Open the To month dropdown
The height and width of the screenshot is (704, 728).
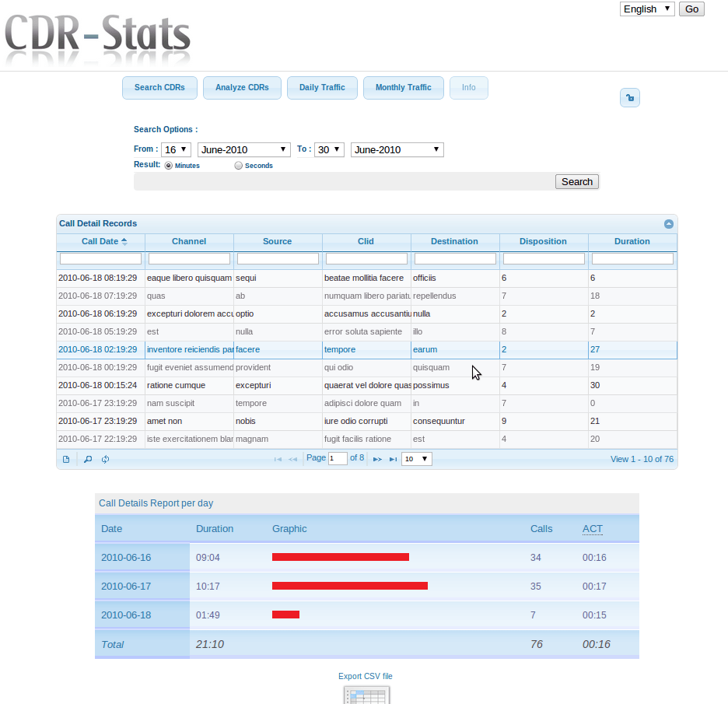coord(397,149)
